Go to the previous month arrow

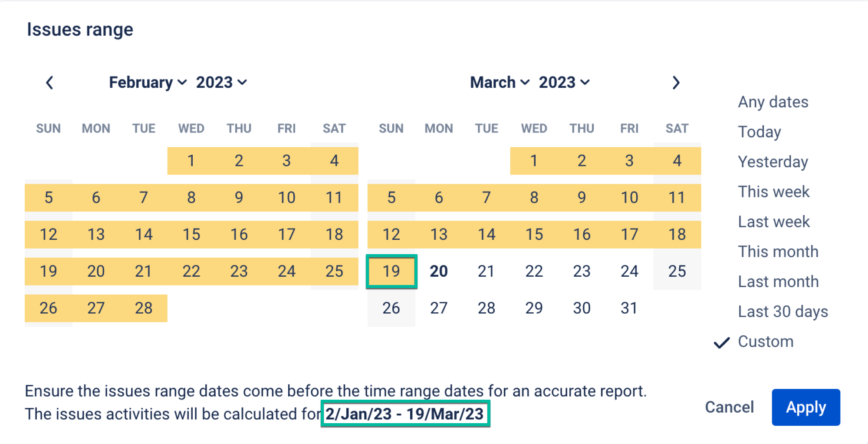pos(50,83)
